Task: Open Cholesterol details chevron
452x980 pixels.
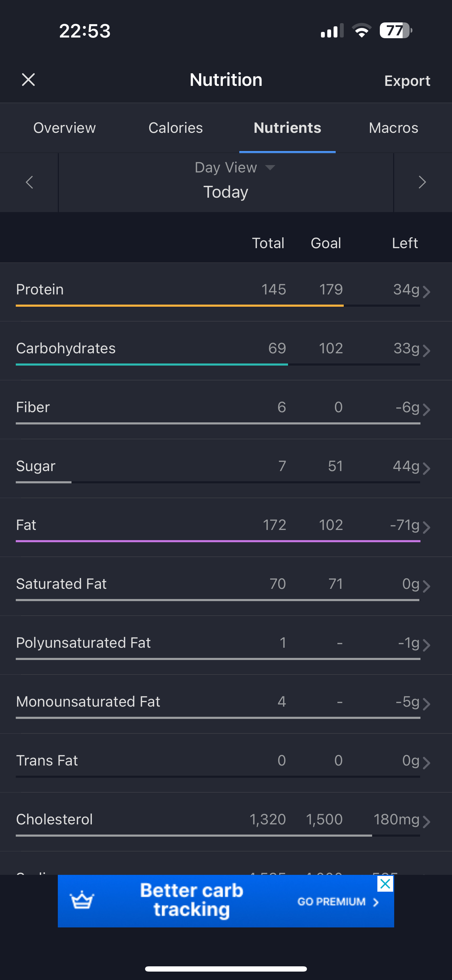Action: [x=427, y=821]
